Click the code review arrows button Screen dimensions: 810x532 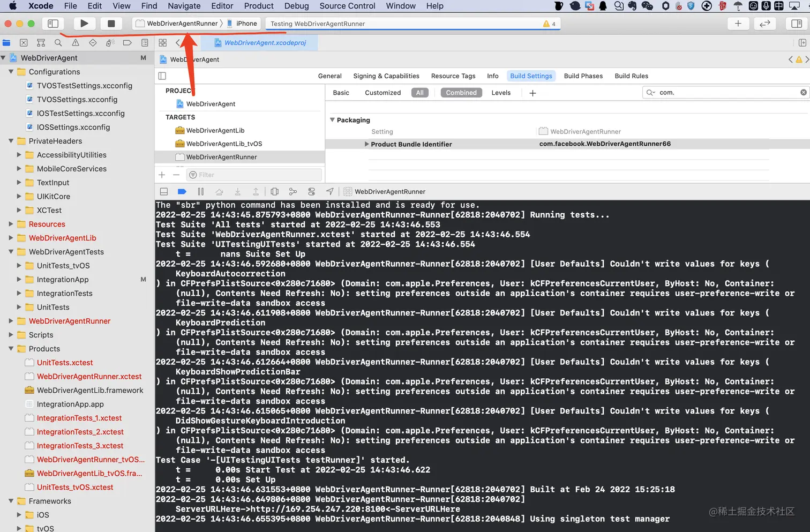(765, 24)
